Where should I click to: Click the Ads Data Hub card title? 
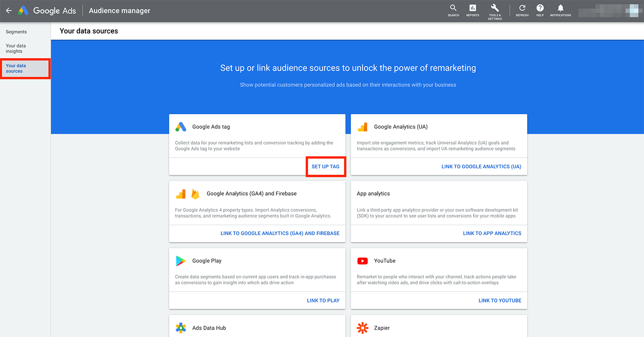coord(209,328)
